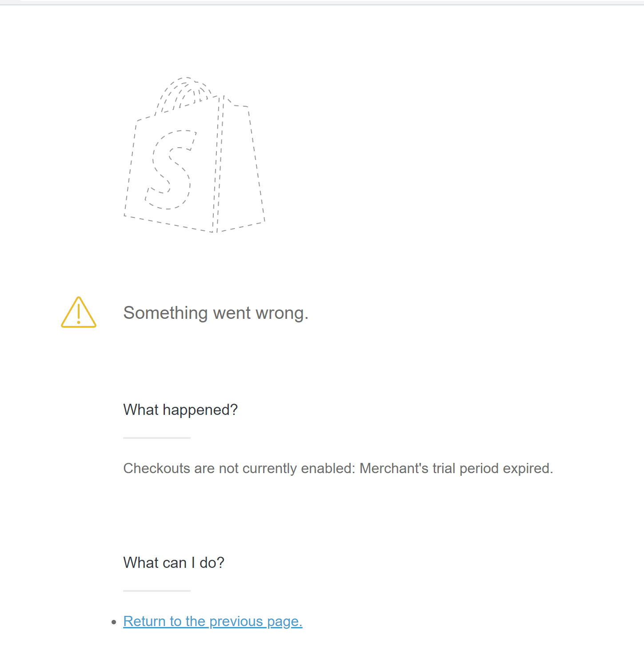This screenshot has width=644, height=647.
Task: Click the bullet point before the return link
Action: click(x=114, y=622)
